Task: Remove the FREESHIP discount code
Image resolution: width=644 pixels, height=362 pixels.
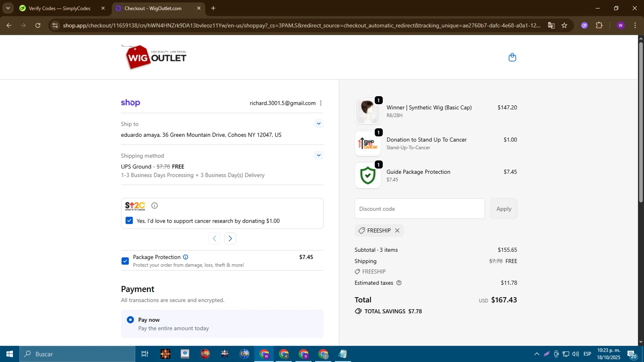Action: click(397, 230)
